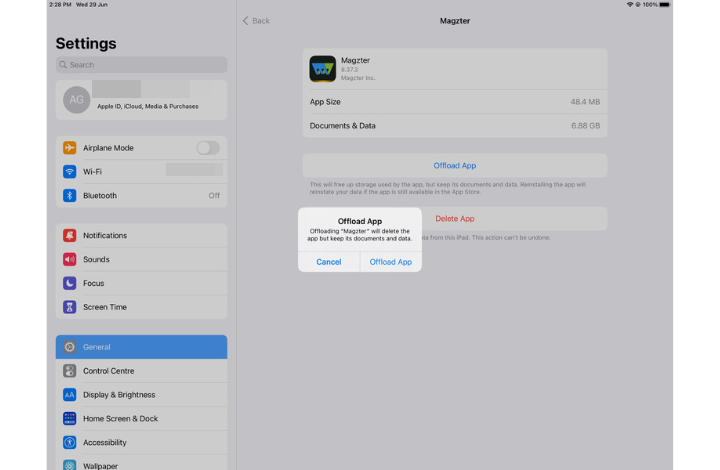Click the General gear icon
Screen dimensions: 720x470
[x=69, y=347]
